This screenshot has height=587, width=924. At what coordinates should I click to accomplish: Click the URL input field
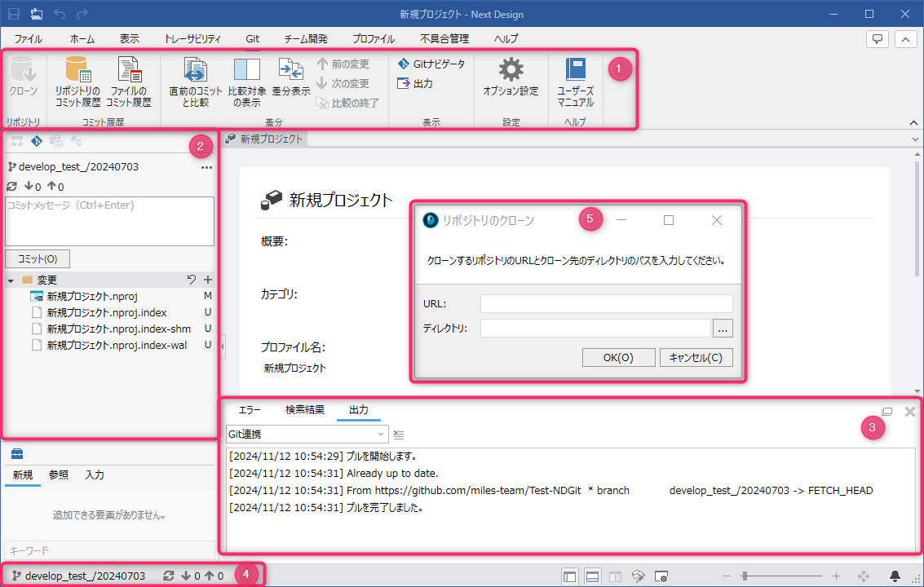pyautogui.click(x=607, y=303)
